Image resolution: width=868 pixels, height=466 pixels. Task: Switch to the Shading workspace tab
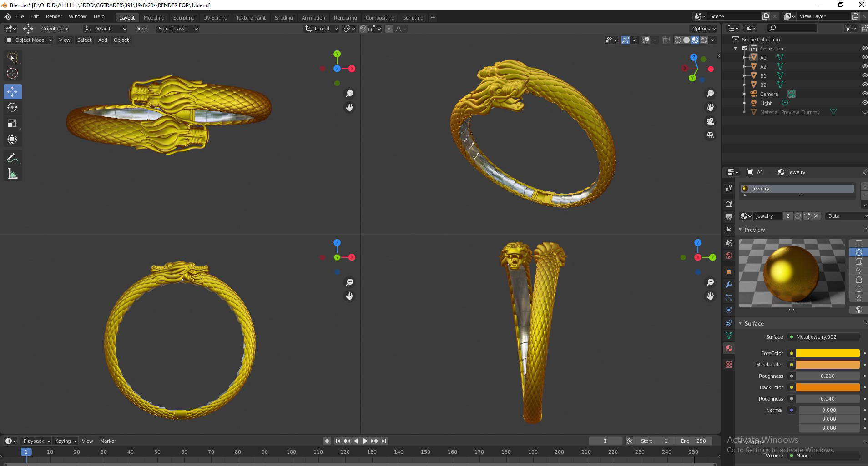point(283,18)
